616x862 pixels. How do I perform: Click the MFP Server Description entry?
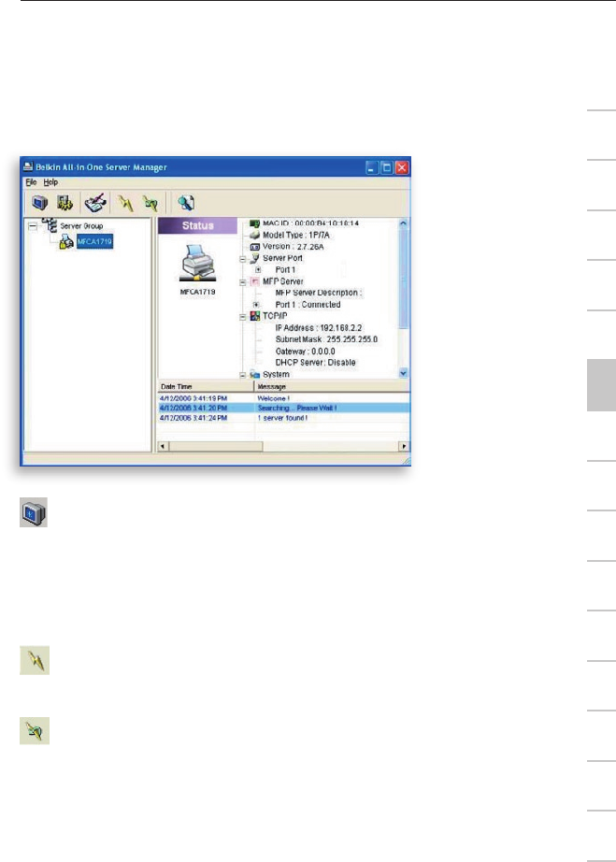point(319,293)
